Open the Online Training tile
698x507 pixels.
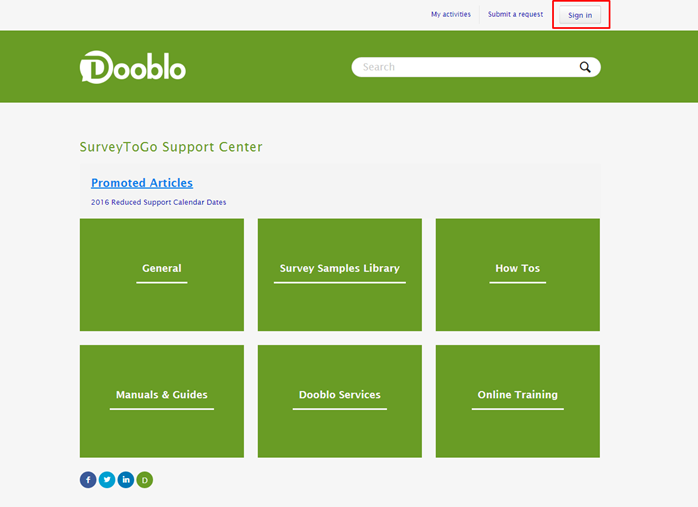pyautogui.click(x=518, y=401)
